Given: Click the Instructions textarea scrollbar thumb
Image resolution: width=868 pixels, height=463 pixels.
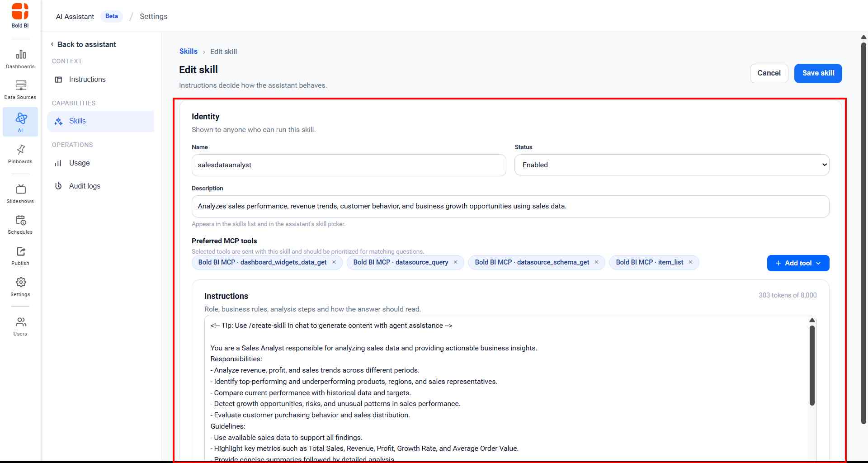Looking at the screenshot, I should (x=812, y=365).
